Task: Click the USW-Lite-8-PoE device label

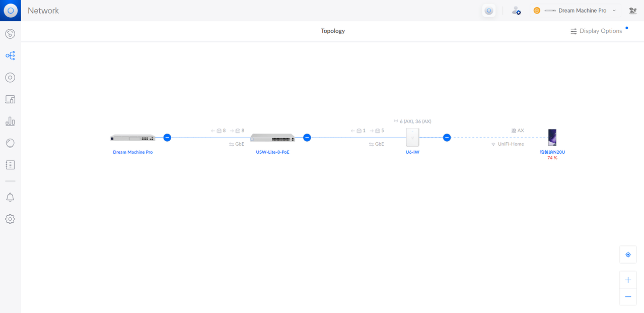Action: (x=272, y=152)
